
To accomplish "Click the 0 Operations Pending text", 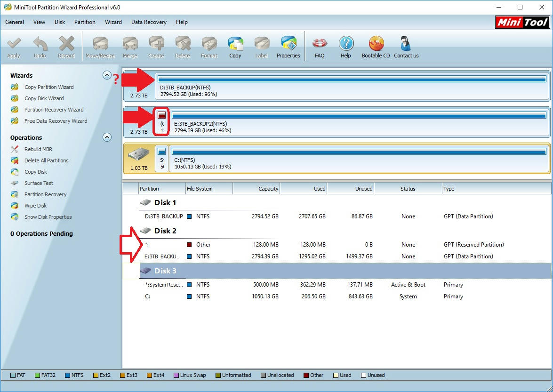I will pyautogui.click(x=41, y=234).
